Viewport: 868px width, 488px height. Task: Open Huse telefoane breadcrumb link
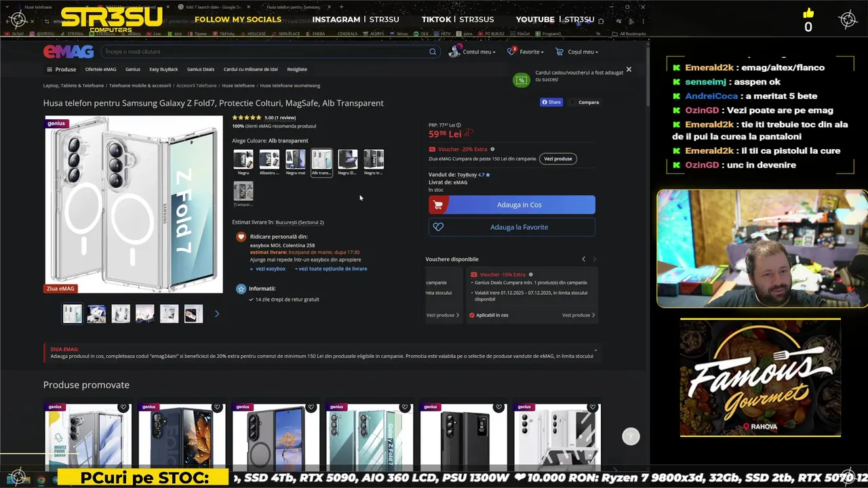pyautogui.click(x=238, y=85)
